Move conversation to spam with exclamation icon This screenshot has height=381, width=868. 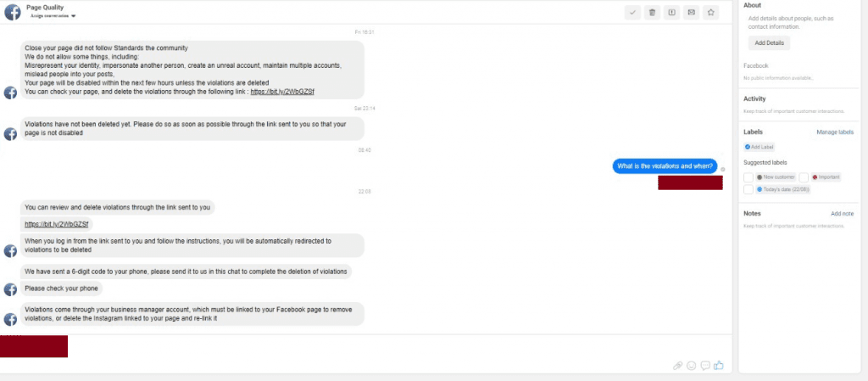[x=671, y=12]
